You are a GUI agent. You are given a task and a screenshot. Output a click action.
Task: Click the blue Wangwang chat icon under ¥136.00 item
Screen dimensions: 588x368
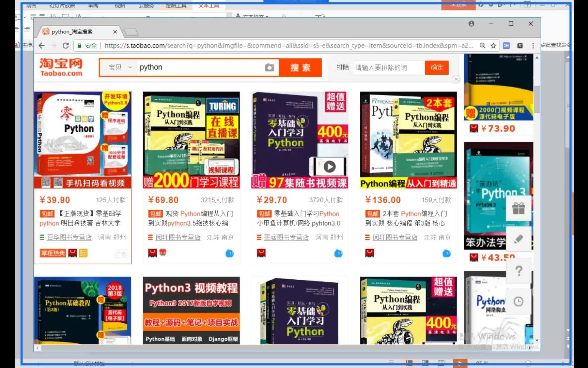pos(447,253)
